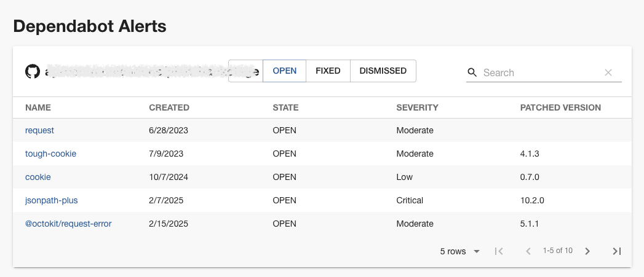644x277 pixels.
Task: Sort by the PATCHED VERSION column header
Action: click(560, 107)
